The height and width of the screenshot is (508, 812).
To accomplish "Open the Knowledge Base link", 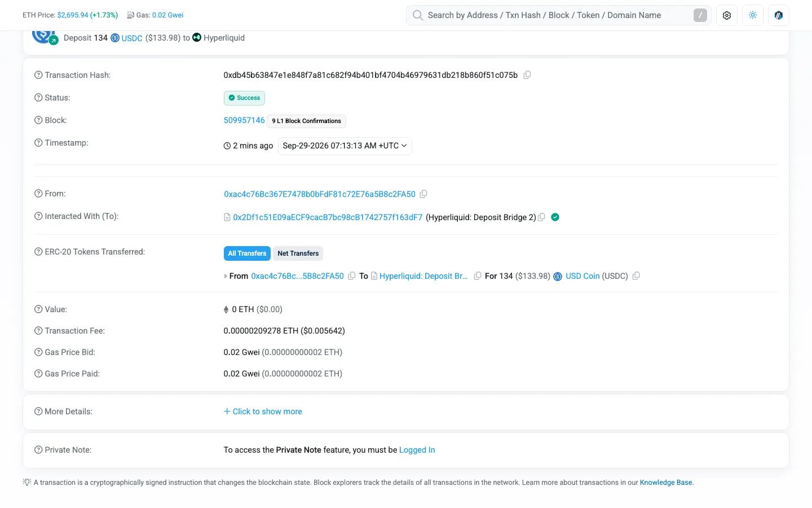I will (666, 483).
